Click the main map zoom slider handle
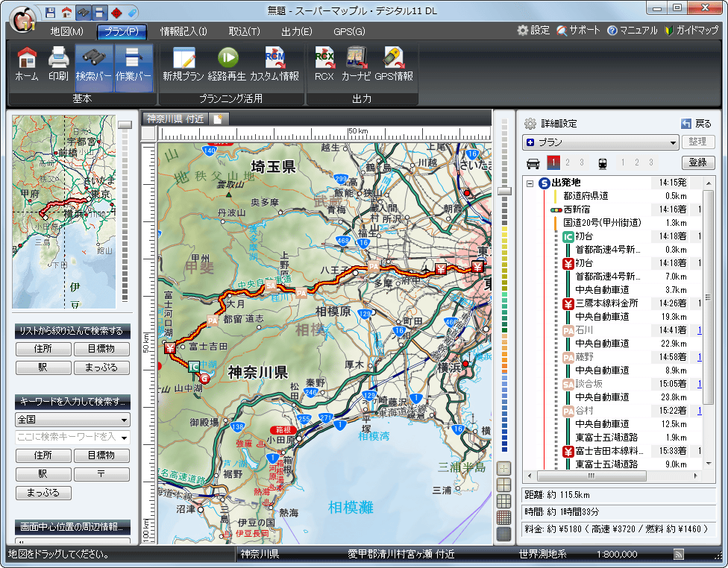The image size is (728, 568). tap(504, 191)
